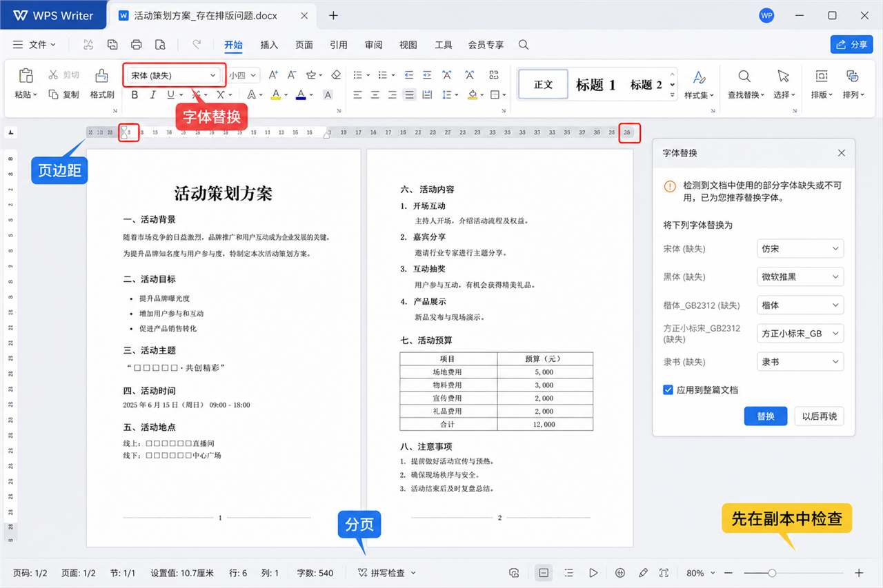
Task: Click the Style Set (样式集) icon
Action: [700, 77]
